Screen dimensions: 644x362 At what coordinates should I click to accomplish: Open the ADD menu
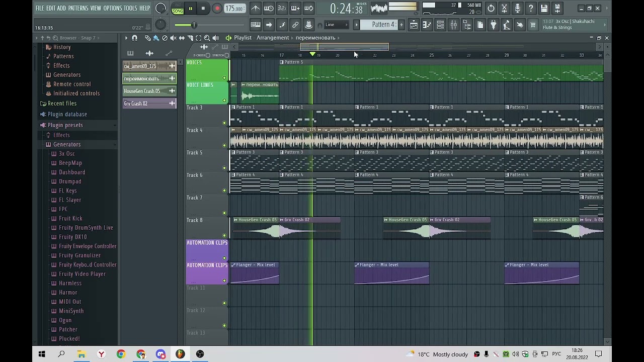tap(61, 8)
